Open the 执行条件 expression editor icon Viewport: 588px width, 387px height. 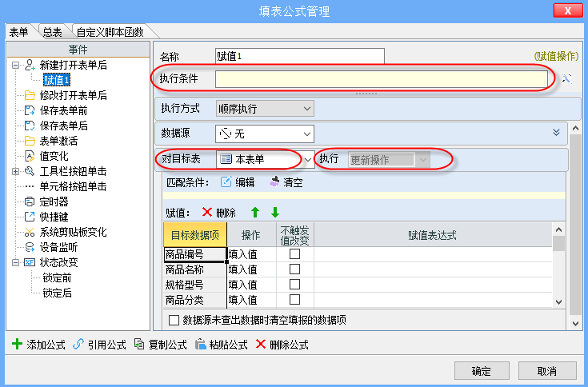(x=566, y=78)
